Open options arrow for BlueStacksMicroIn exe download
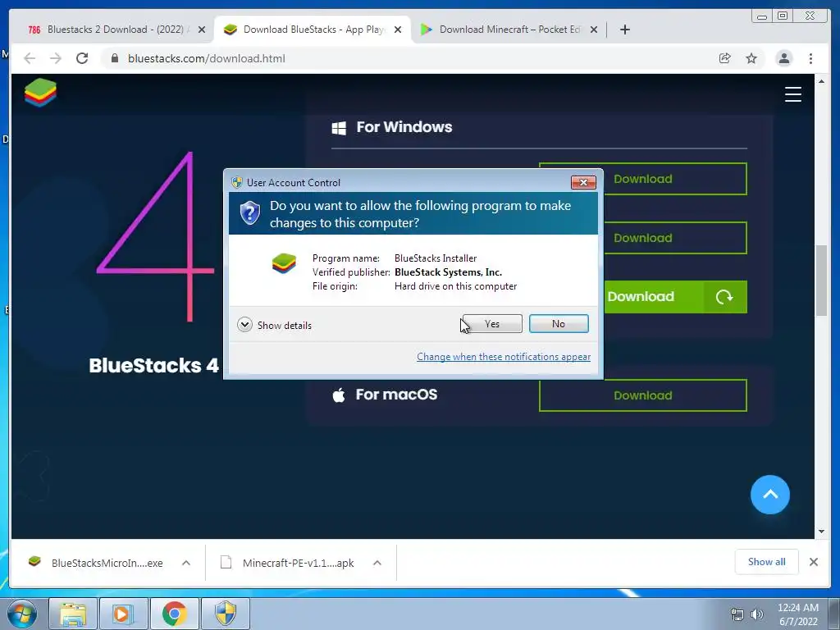840x630 pixels. [x=186, y=563]
